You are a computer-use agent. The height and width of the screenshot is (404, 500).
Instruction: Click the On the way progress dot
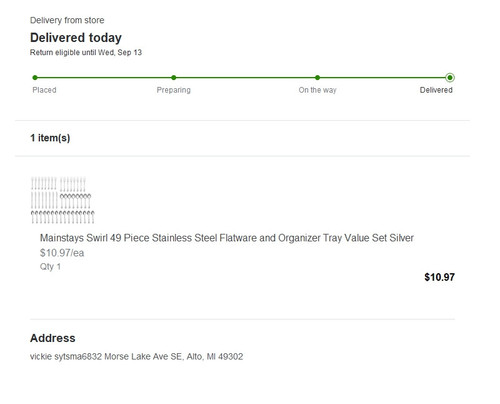coord(317,78)
